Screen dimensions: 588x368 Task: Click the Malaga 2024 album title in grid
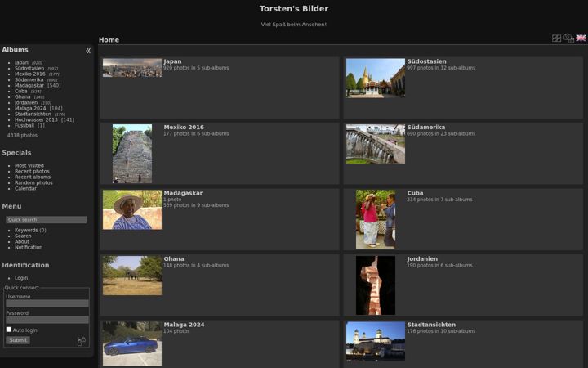184,325
